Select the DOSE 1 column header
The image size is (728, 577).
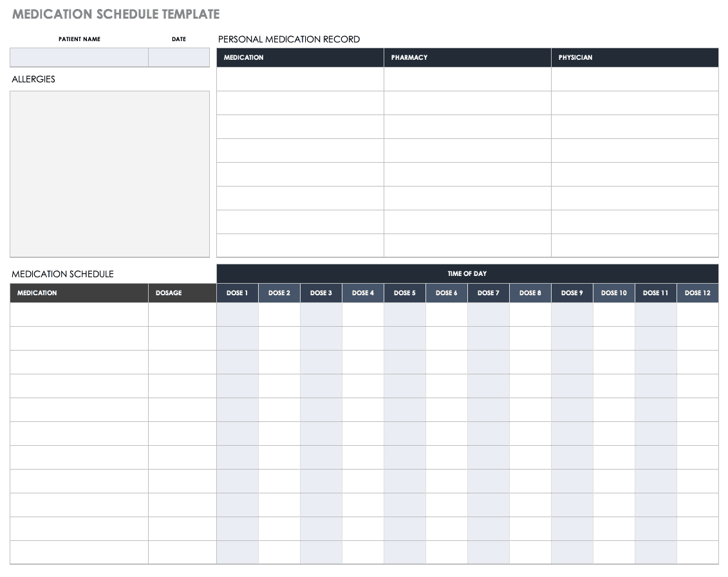(x=238, y=293)
